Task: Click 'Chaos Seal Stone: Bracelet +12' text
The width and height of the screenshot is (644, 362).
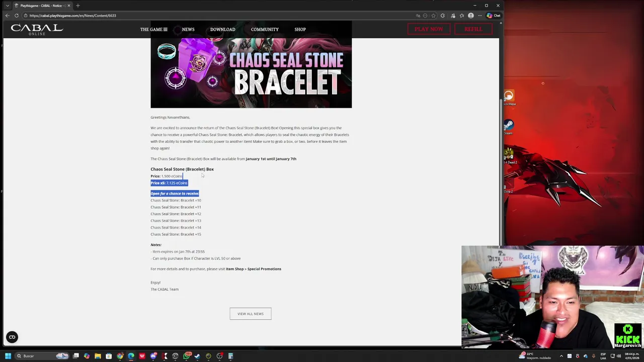Action: pyautogui.click(x=176, y=214)
